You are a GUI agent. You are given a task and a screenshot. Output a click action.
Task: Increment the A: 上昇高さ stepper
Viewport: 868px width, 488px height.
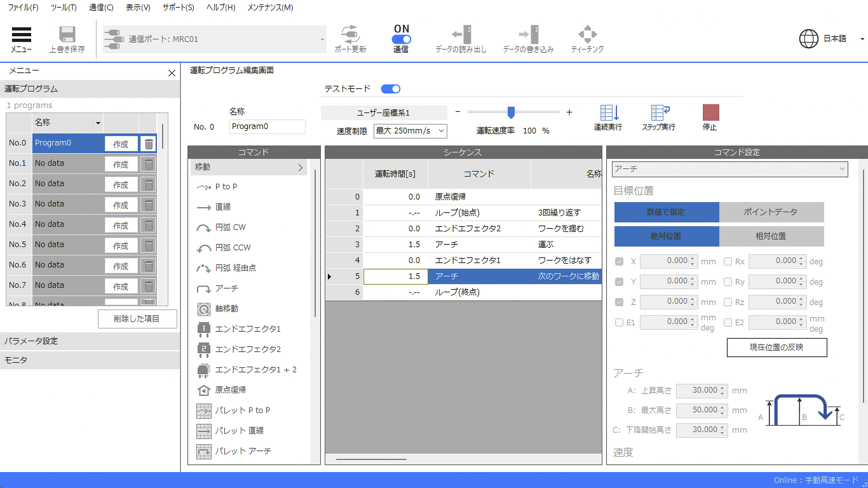point(722,388)
